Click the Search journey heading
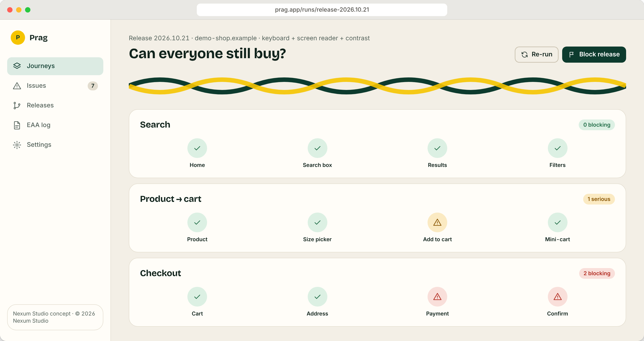The height and width of the screenshot is (341, 644). pyautogui.click(x=155, y=125)
